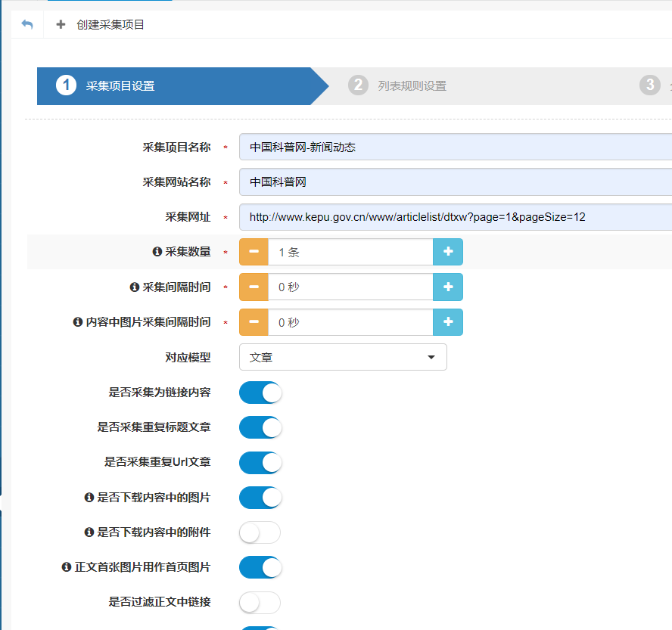Click the plus icon beside 创建采集项目
The height and width of the screenshot is (630, 672).
61,25
